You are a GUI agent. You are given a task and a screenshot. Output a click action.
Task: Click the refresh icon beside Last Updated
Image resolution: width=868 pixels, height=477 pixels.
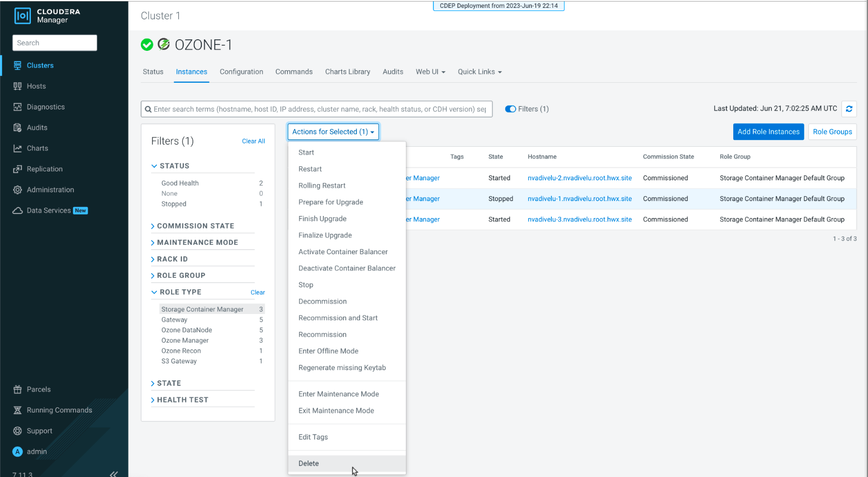tap(849, 109)
